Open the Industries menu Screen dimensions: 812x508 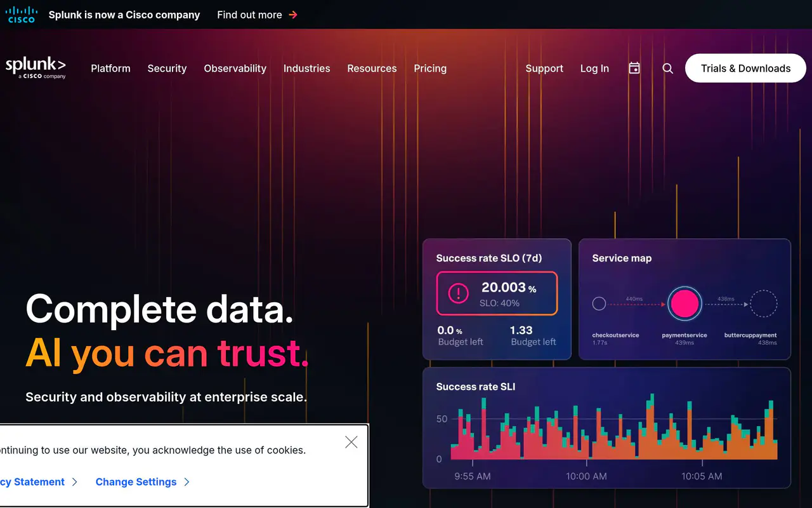pos(306,69)
